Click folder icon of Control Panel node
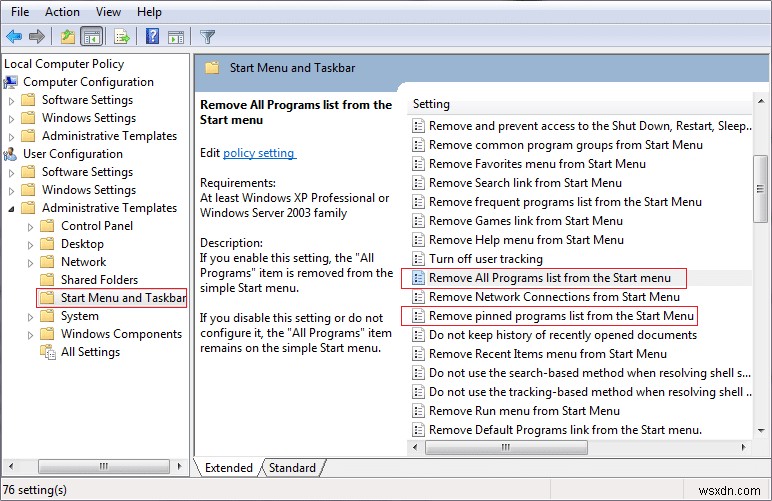Viewport: 772px width, 501px height. coord(47,226)
